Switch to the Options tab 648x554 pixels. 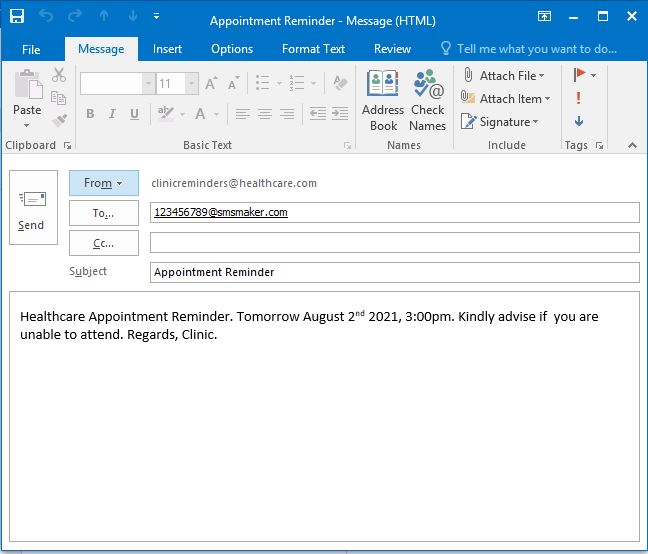tap(232, 49)
